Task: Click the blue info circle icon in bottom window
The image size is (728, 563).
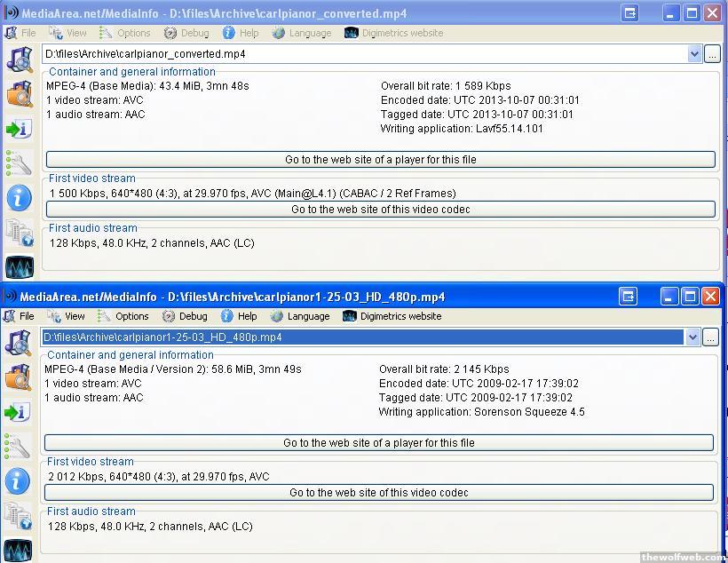Action: point(19,480)
